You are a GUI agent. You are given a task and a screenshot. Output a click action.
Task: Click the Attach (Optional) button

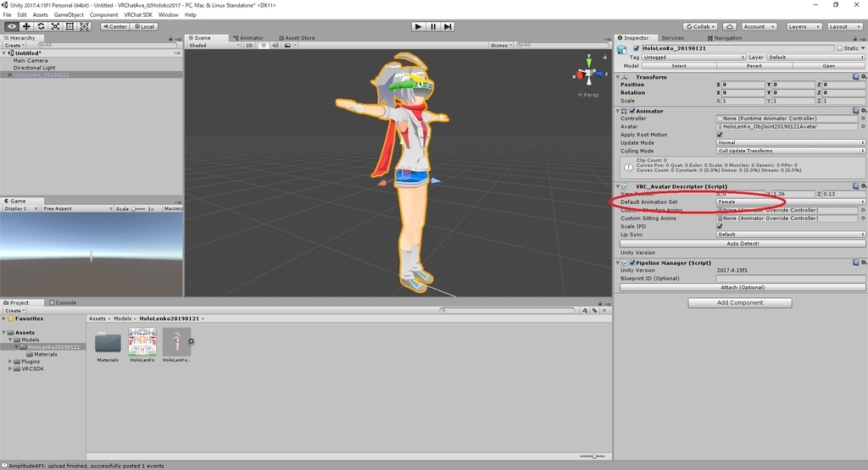coord(743,288)
